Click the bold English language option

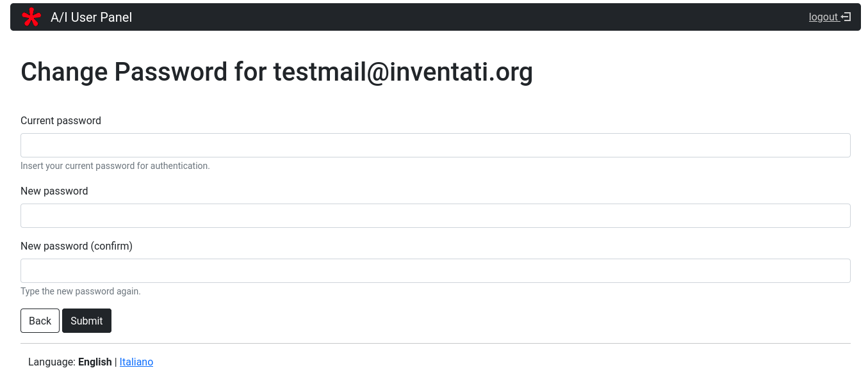click(x=95, y=362)
